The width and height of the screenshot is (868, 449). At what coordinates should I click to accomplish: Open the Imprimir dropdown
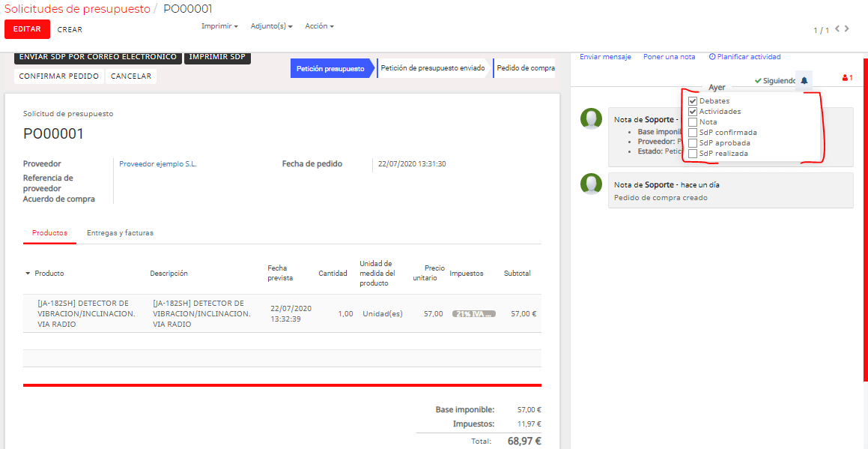coord(219,26)
